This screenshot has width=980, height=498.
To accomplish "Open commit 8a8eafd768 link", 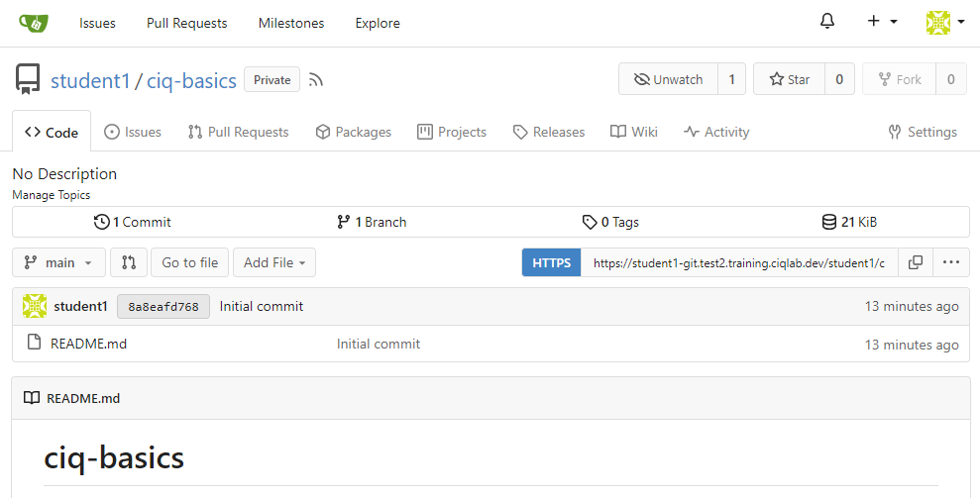I will tap(163, 307).
